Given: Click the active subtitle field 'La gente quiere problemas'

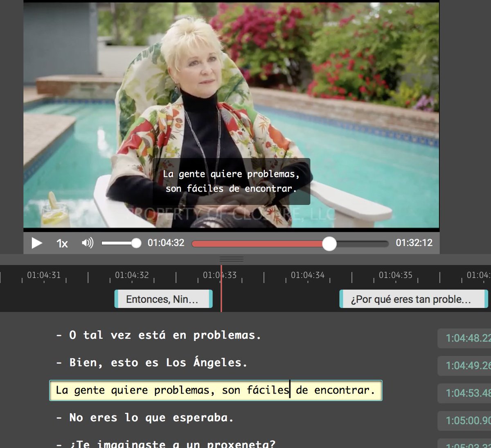Looking at the screenshot, I should click(216, 390).
